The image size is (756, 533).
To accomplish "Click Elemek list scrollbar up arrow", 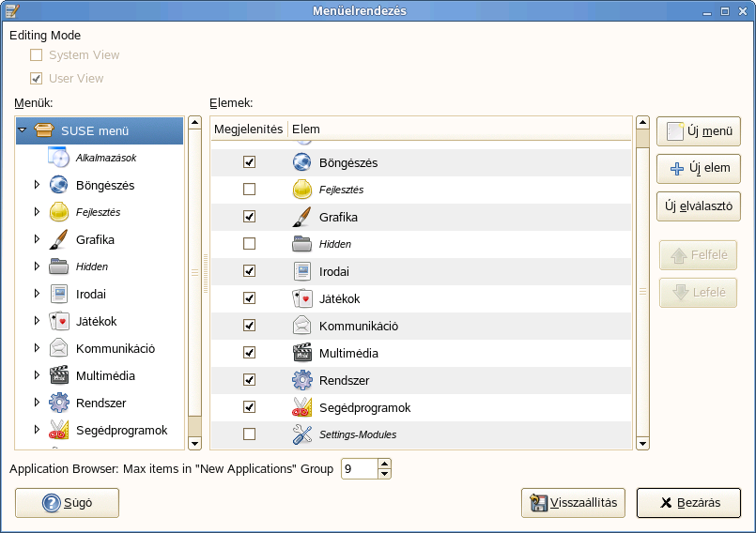I will 642,122.
